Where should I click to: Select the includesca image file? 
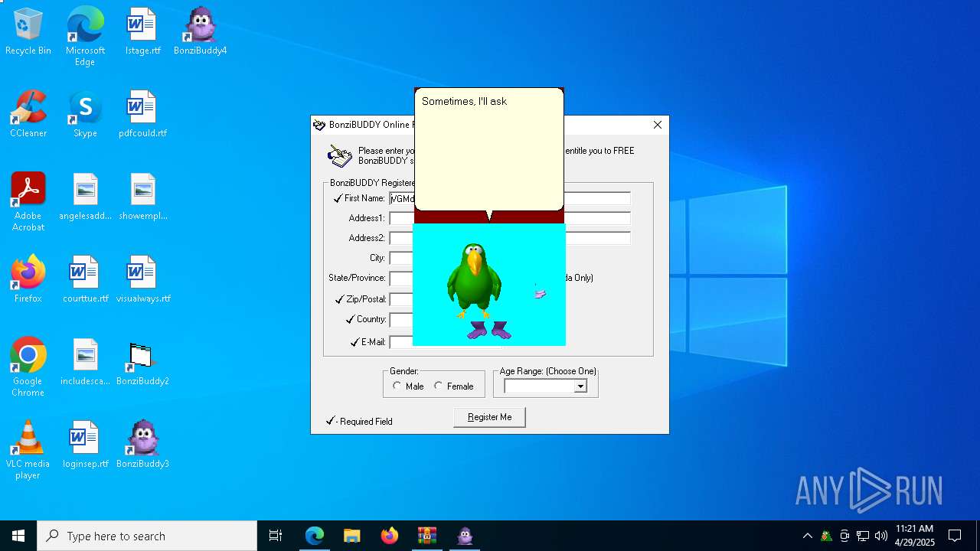pyautogui.click(x=85, y=362)
